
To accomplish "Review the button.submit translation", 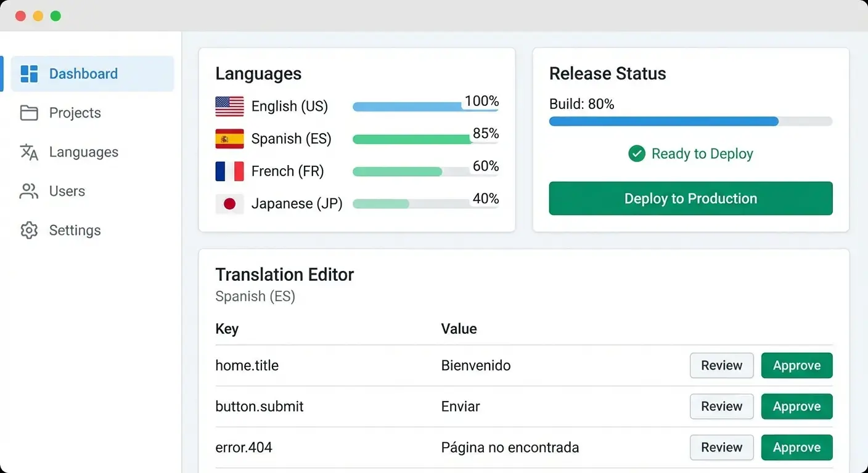I will click(721, 406).
